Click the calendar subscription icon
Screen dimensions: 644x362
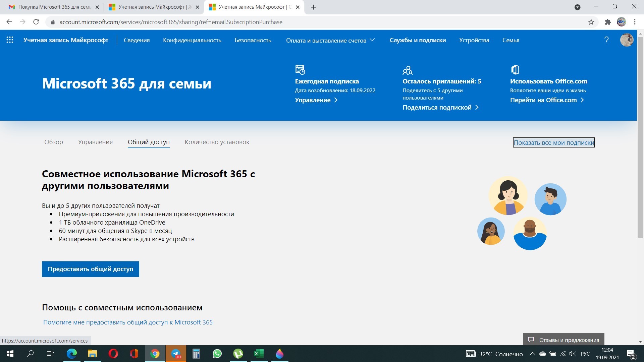point(300,69)
